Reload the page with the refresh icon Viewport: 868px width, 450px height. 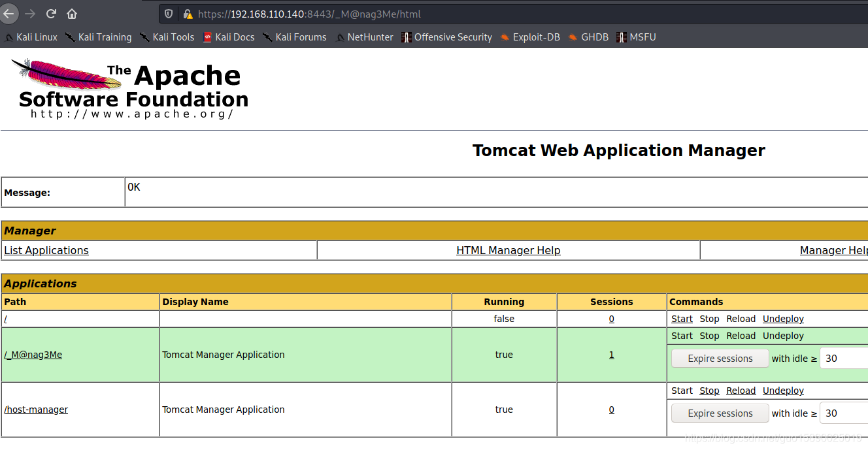pos(51,14)
